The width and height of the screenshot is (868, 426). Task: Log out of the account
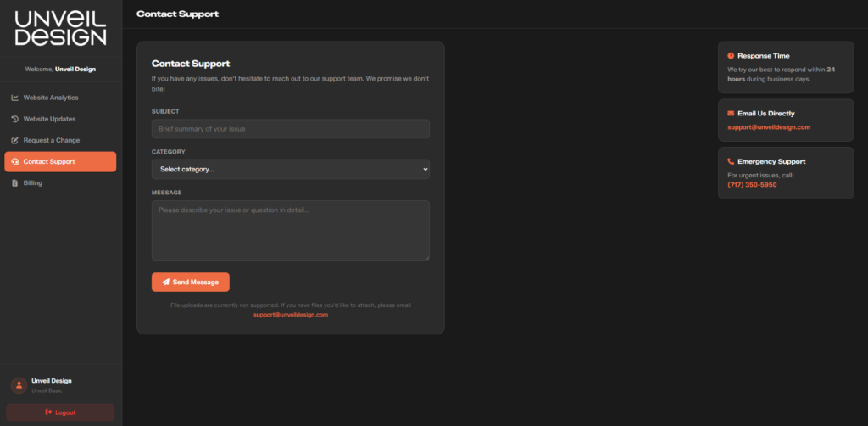[60, 412]
